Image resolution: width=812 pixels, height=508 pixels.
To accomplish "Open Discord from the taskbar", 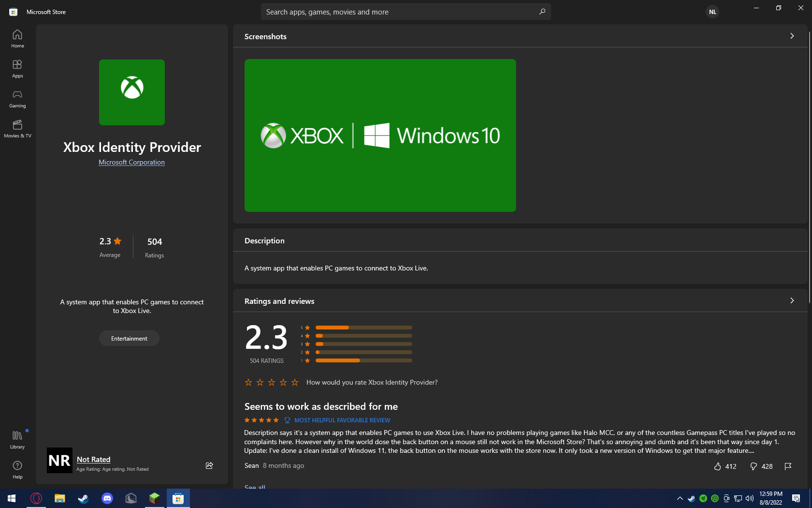I will pyautogui.click(x=107, y=498).
